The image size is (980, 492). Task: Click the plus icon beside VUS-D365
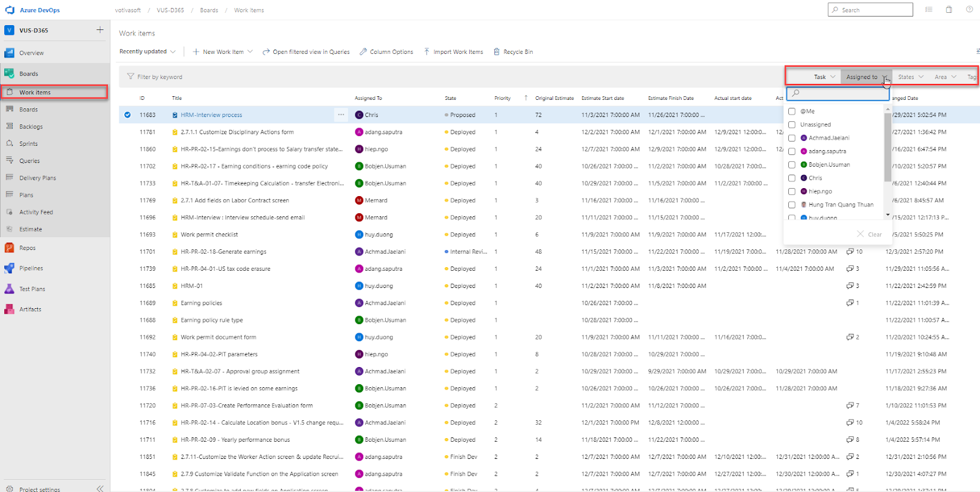(x=100, y=30)
